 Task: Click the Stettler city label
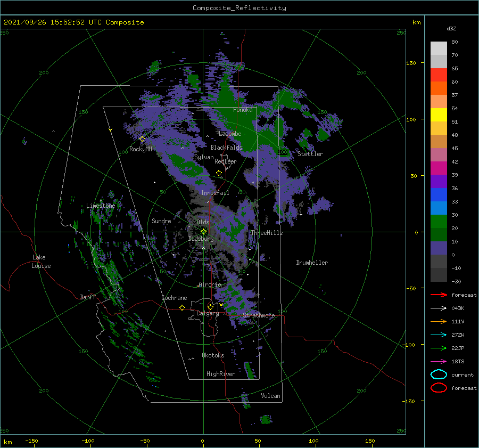pyautogui.click(x=310, y=154)
